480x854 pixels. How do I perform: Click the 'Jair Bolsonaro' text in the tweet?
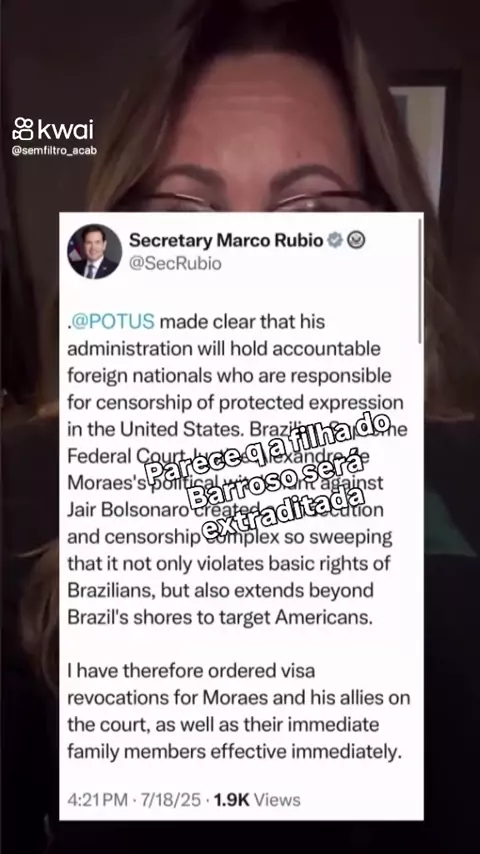(128, 510)
